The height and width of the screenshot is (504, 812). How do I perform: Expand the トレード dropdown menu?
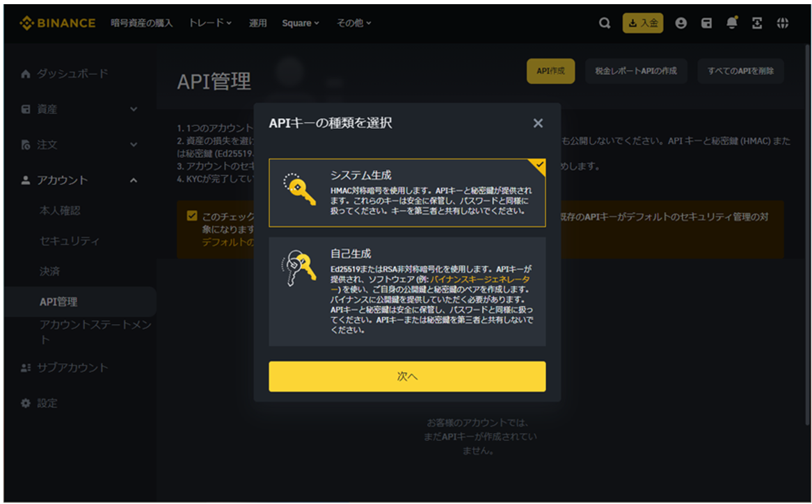click(209, 23)
